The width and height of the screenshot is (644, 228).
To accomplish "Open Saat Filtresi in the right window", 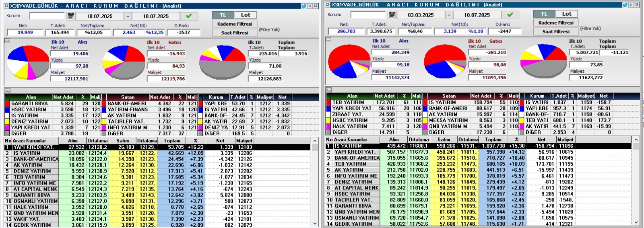I will 556,31.
